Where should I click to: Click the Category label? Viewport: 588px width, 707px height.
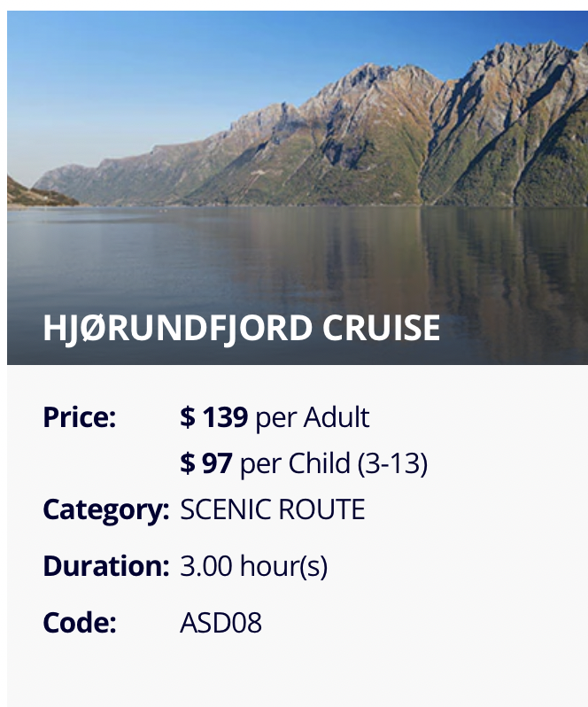[106, 510]
